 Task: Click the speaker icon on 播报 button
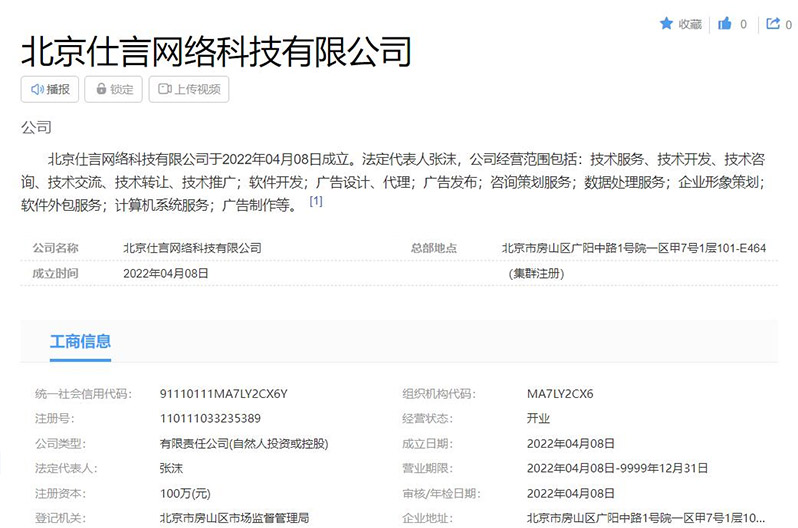pos(37,89)
